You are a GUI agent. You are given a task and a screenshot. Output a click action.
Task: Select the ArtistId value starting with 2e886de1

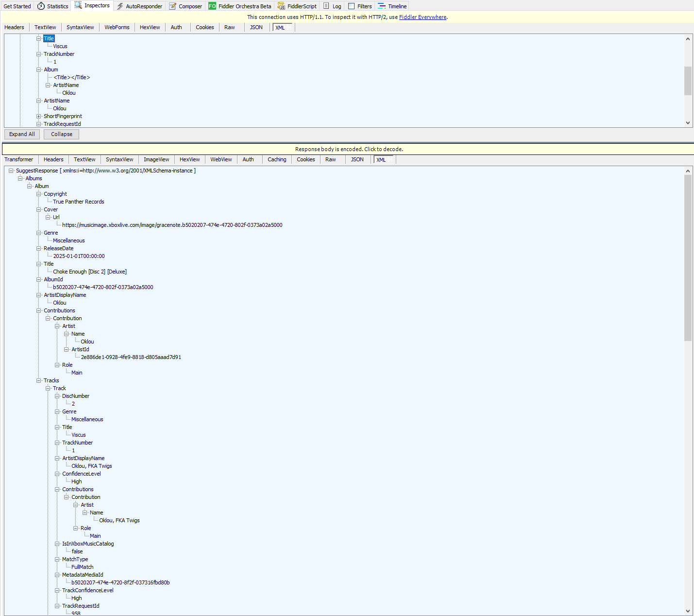[131, 357]
